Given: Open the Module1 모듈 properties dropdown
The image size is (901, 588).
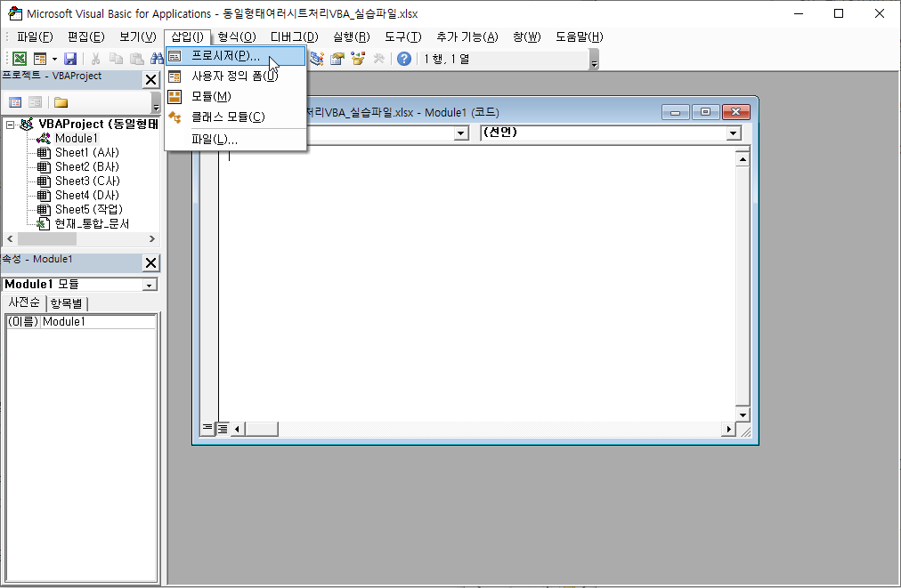Looking at the screenshot, I should point(150,285).
